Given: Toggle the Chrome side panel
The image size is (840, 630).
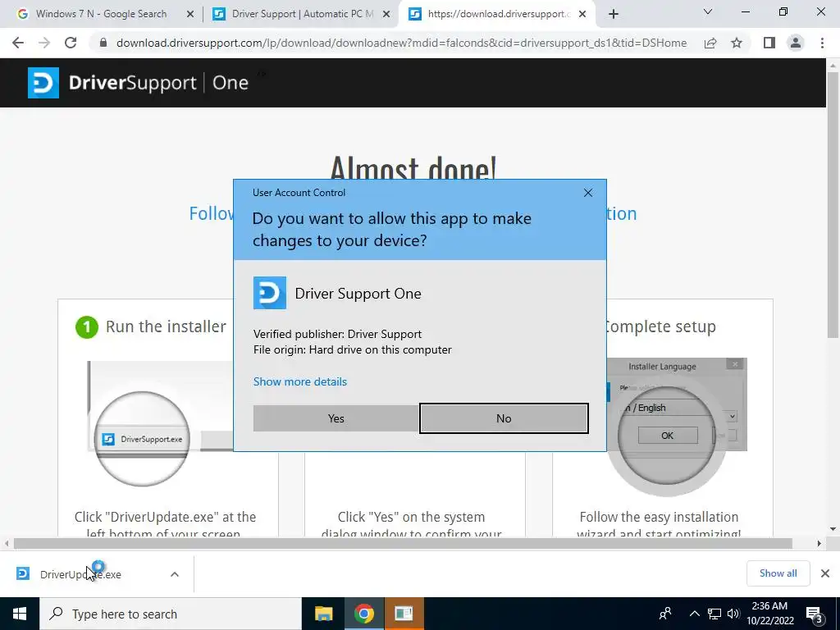Looking at the screenshot, I should coord(769,43).
